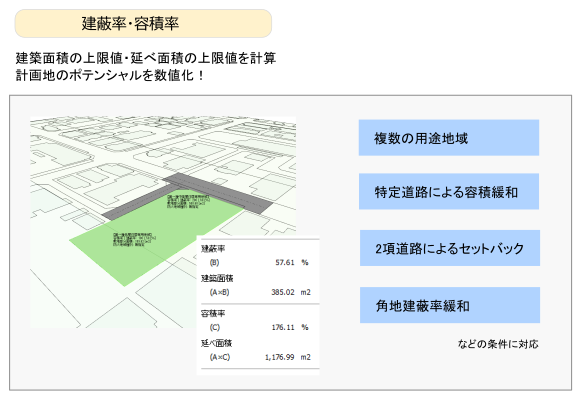
Task: Click the 計画地のポテンシャルを数値化 description line
Action: 109,75
